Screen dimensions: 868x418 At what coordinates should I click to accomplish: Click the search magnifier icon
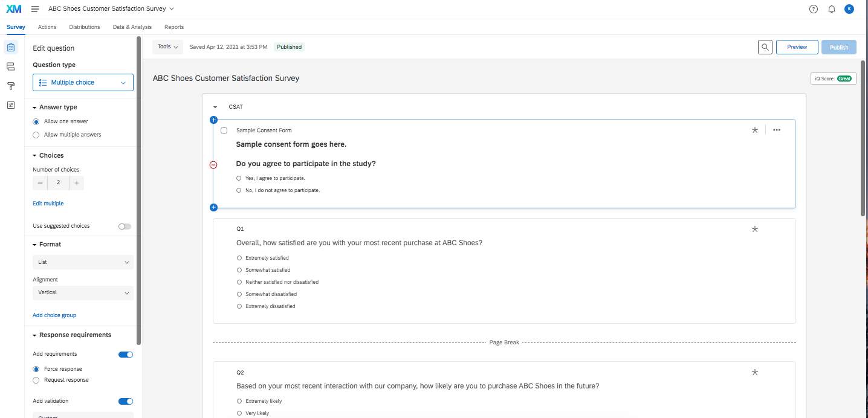[765, 47]
